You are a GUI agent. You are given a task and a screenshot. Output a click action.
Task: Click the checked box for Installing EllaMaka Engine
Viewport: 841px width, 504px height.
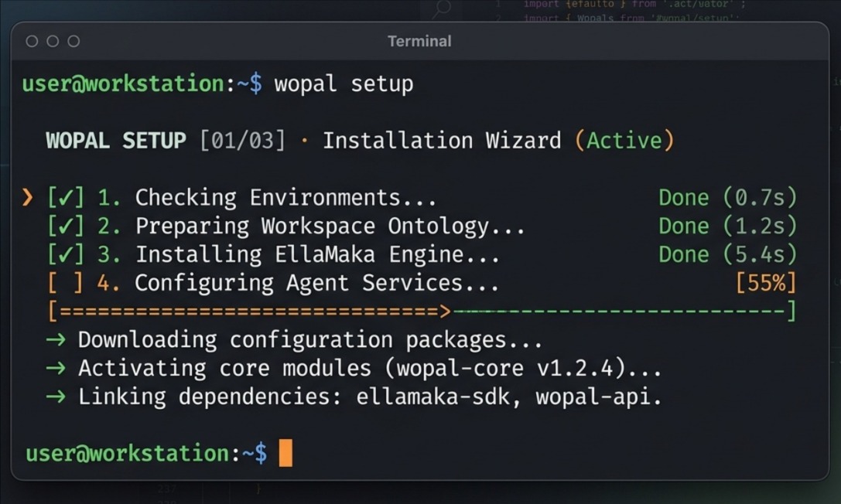click(x=66, y=254)
